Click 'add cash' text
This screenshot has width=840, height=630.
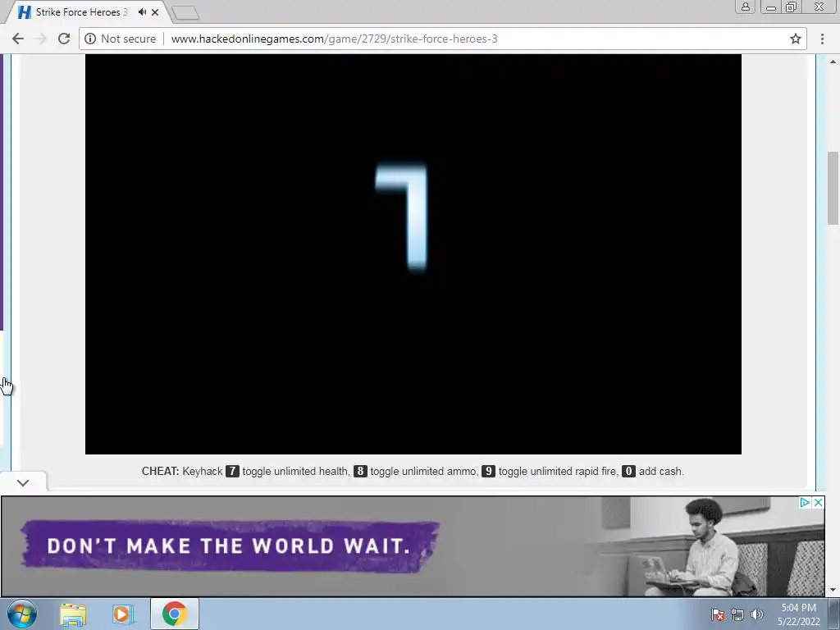660,472
